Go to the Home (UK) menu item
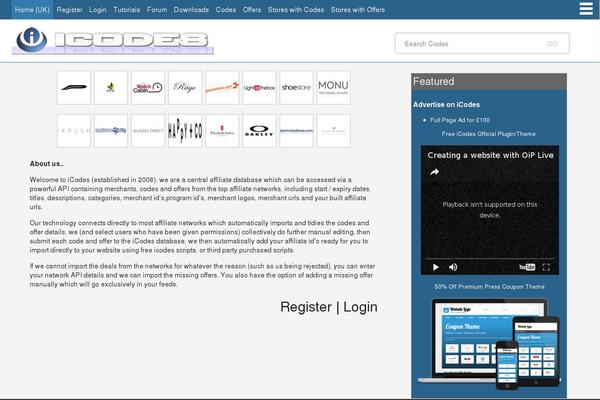The height and width of the screenshot is (400, 600). pyautogui.click(x=32, y=10)
